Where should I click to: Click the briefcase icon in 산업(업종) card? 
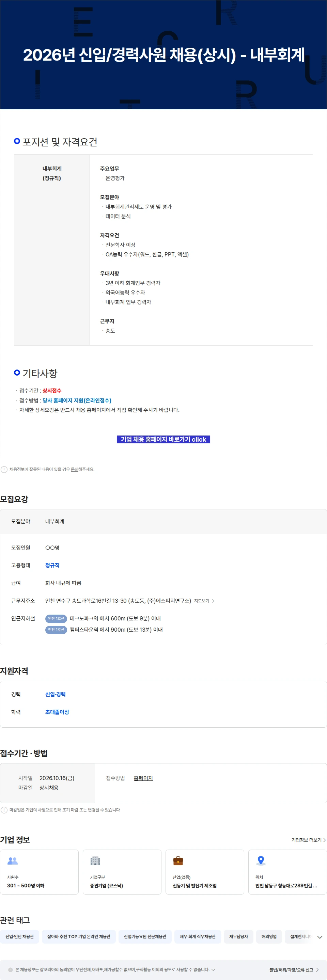tap(178, 860)
